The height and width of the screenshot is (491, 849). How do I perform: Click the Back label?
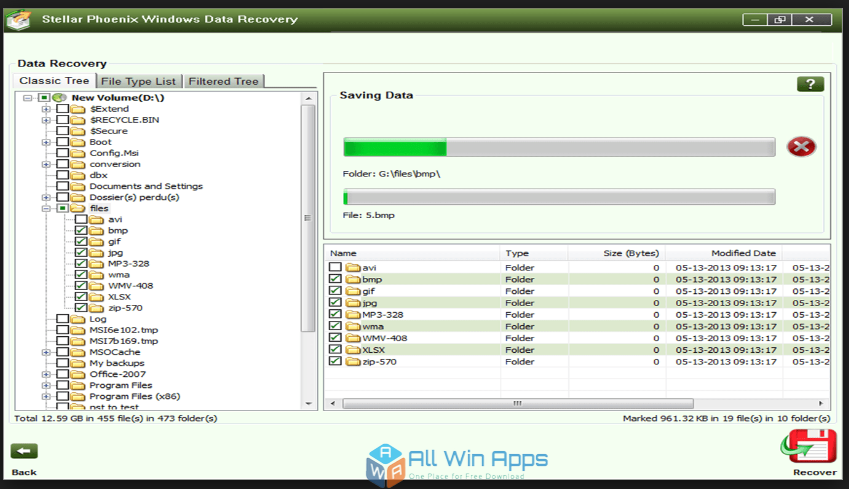(x=24, y=473)
